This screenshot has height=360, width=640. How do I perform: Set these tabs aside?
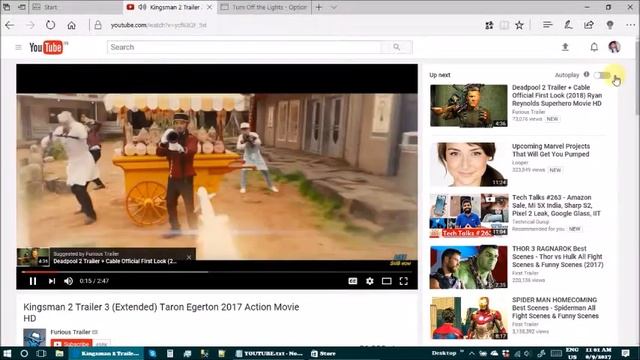(22, 7)
